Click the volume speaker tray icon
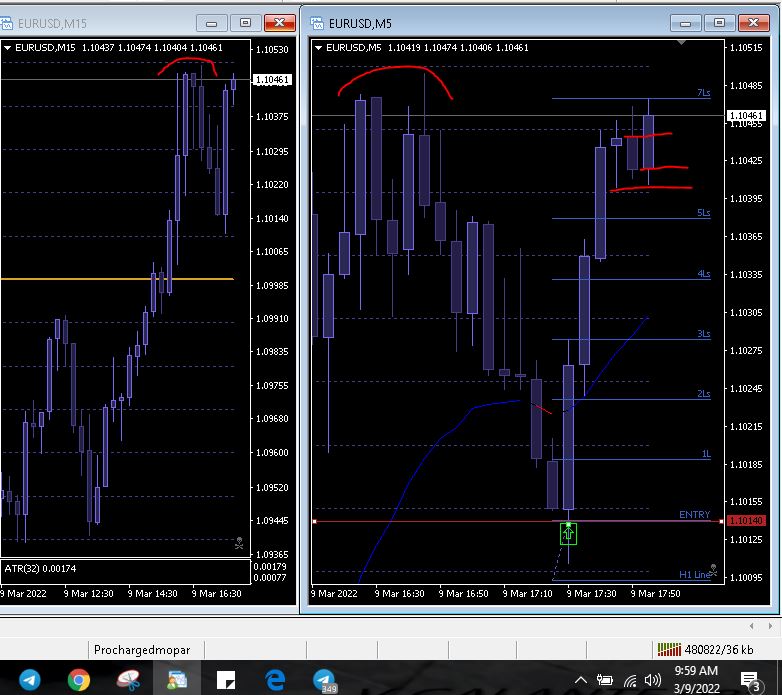Image resolution: width=782 pixels, height=695 pixels. (652, 680)
